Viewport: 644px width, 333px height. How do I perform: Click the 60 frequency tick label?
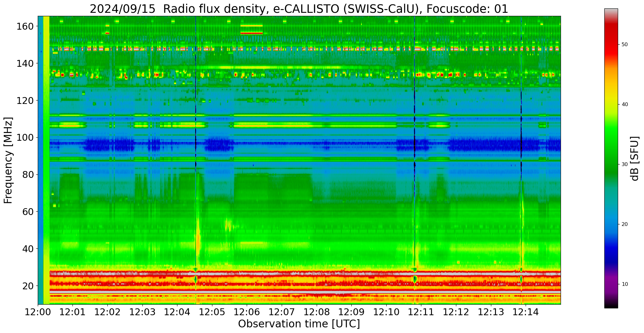[x=28, y=212]
